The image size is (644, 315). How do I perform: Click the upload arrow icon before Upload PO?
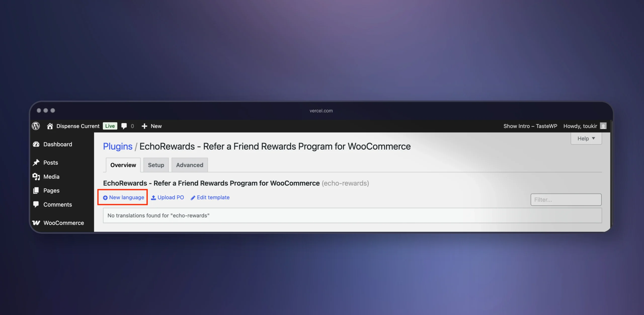click(153, 198)
